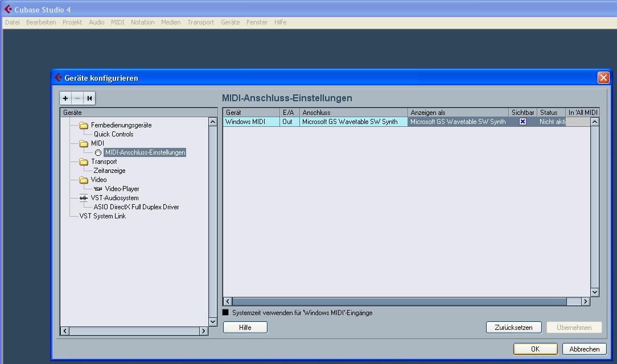Screen dimensions: 617x364
Task: Click the VST-Audiosystem waveform icon
Action: click(84, 198)
